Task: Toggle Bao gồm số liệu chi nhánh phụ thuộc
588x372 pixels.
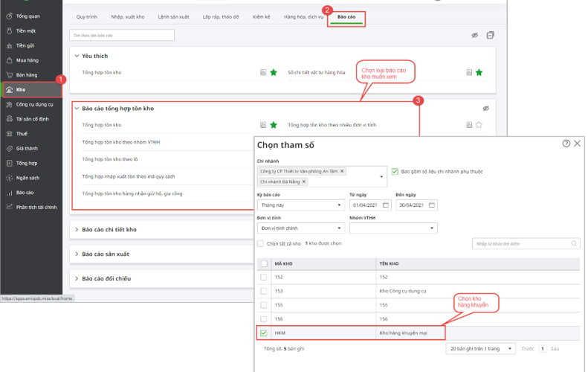Action: [395, 171]
